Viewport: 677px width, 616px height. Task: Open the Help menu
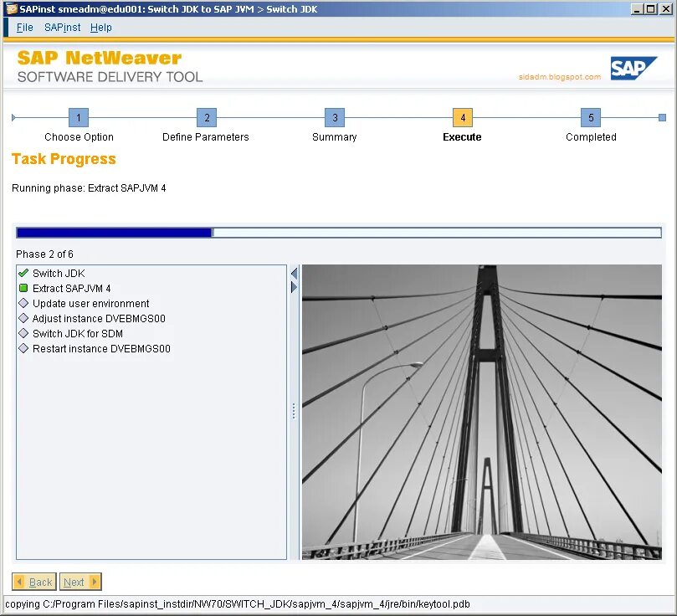[x=101, y=27]
